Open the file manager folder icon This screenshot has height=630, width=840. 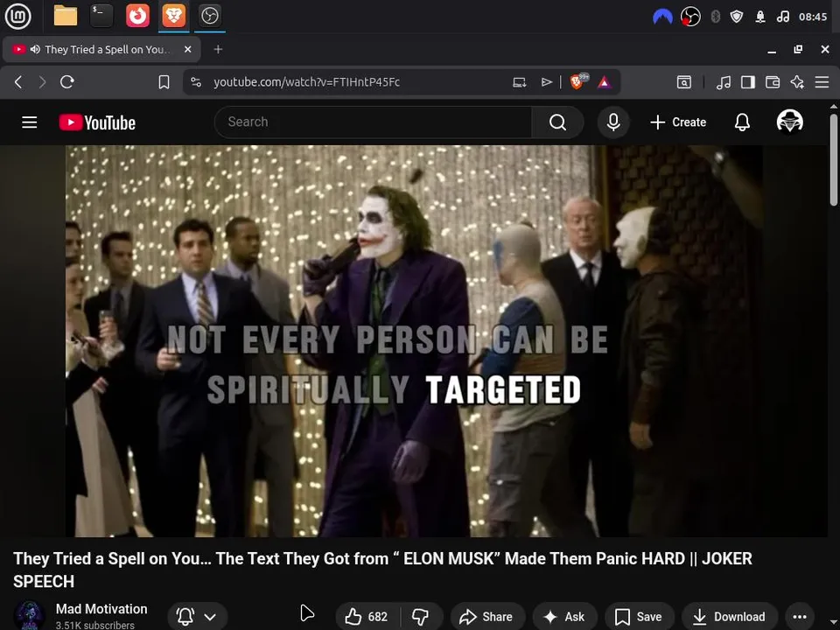[66, 16]
